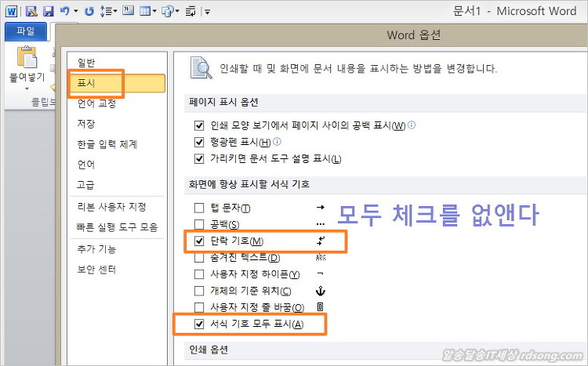
Task: Expand the insert table dropdown arrow
Action: pyautogui.click(x=154, y=12)
